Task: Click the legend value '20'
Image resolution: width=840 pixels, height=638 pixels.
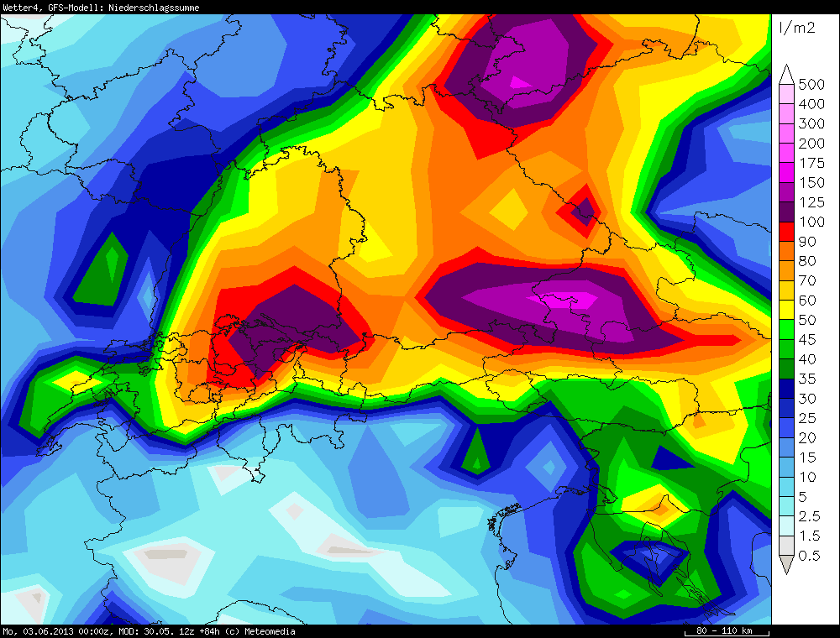Action: (807, 438)
